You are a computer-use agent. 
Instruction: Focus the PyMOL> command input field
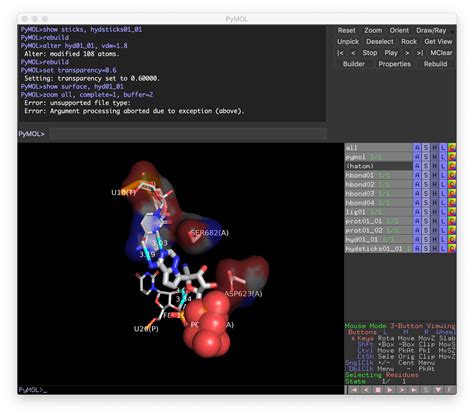[x=188, y=134]
